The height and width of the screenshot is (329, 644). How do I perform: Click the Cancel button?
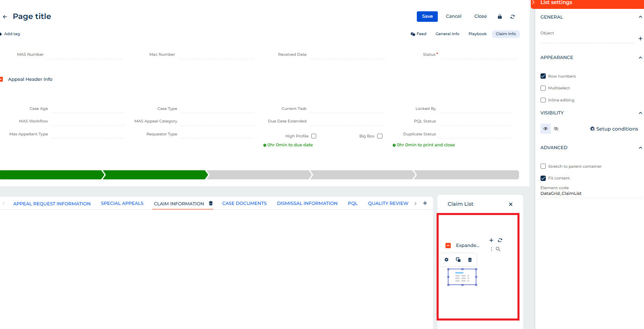454,17
